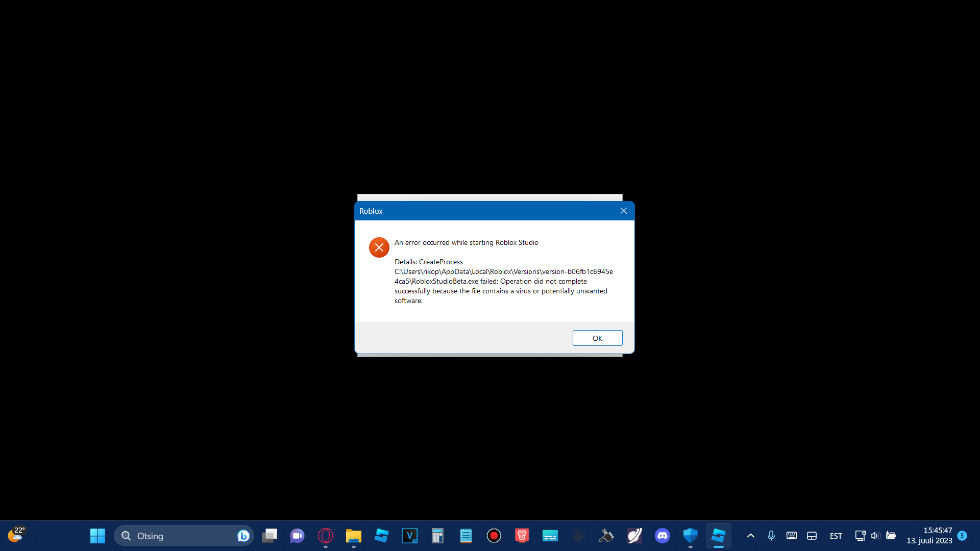Expand the system tray hidden icons
The width and height of the screenshot is (980, 551).
750,536
